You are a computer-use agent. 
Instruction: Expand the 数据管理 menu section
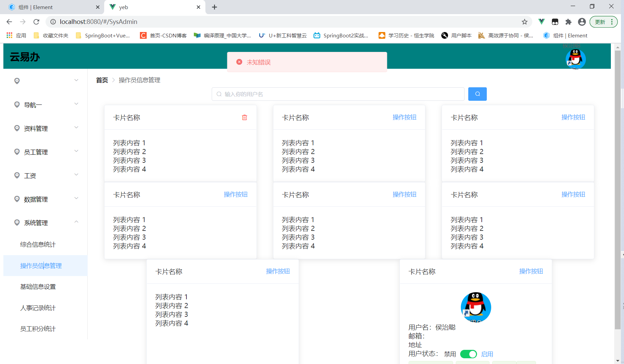coord(36,199)
